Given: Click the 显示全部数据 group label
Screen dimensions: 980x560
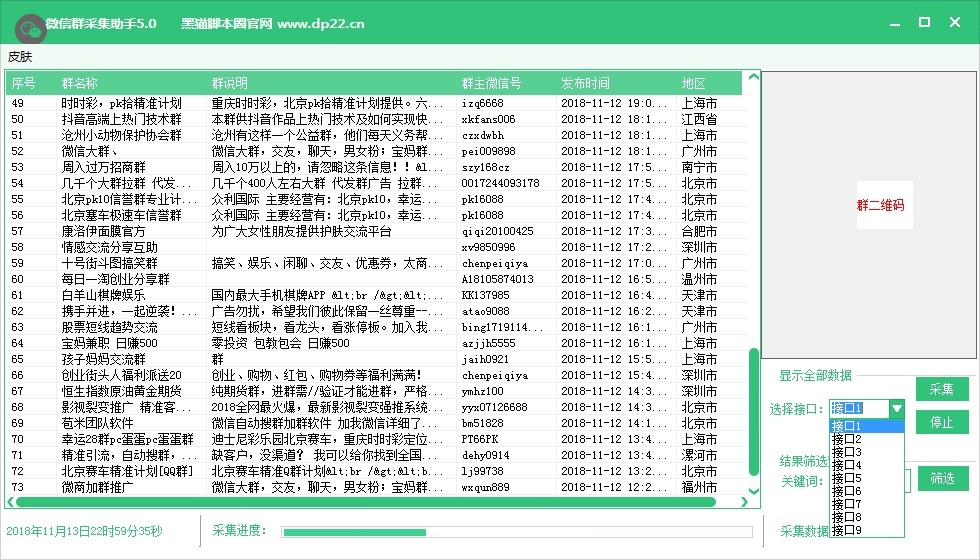Looking at the screenshot, I should point(815,376).
